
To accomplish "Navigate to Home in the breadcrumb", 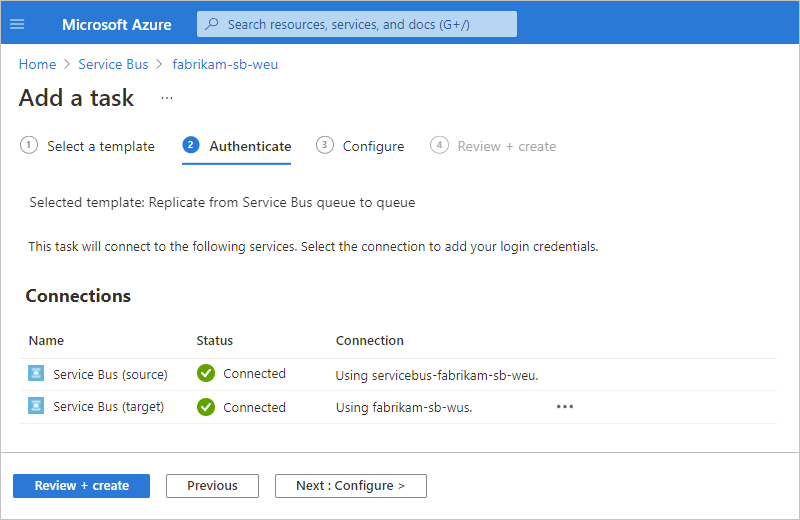I will pos(37,64).
